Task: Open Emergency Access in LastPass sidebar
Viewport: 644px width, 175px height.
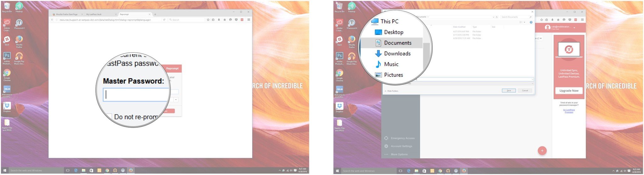Action: coord(400,138)
